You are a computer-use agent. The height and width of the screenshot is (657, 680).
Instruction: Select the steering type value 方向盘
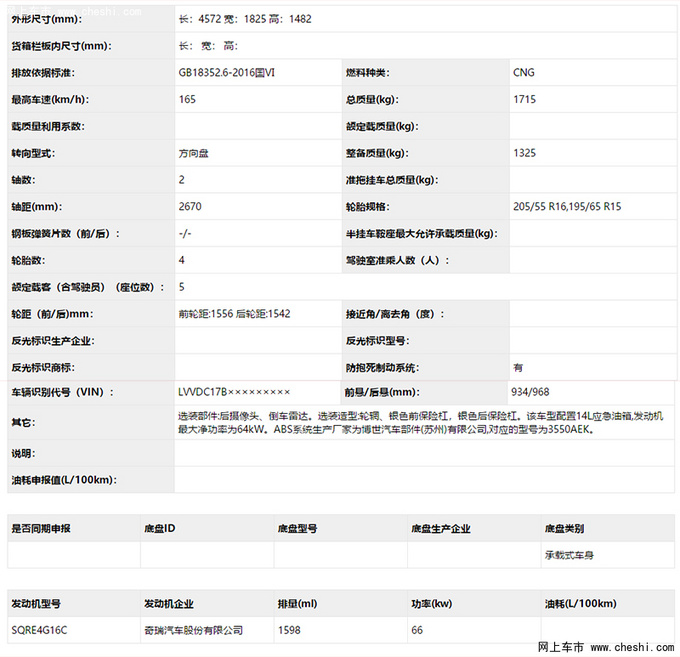[193, 154]
